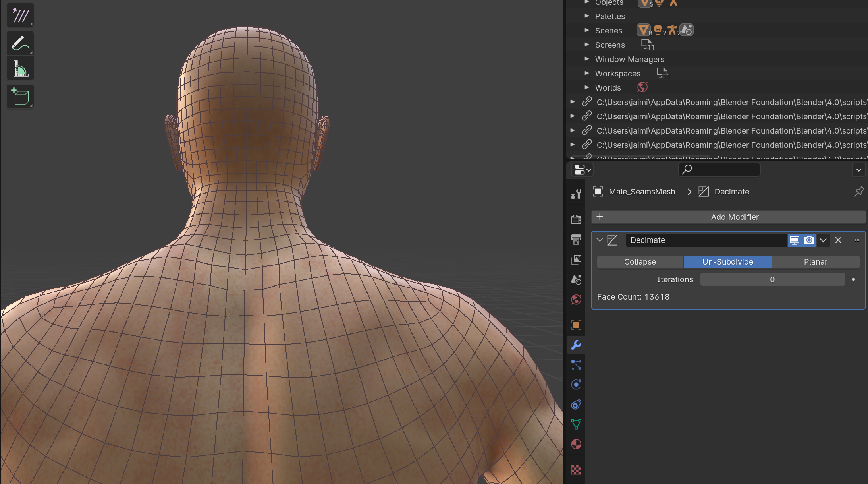
Task: Open the Object properties tab
Action: pos(576,325)
